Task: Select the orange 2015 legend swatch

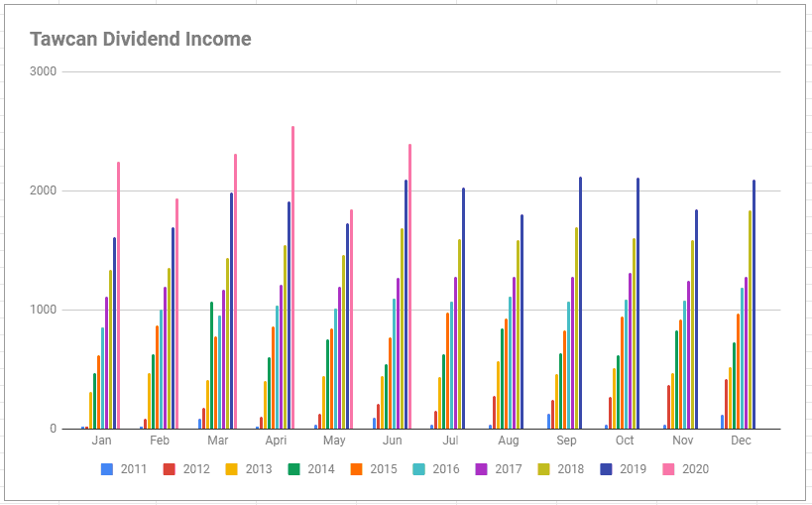Action: (x=357, y=469)
